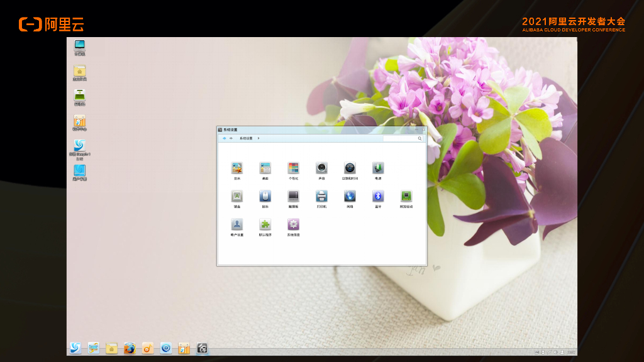Viewport: 644px width, 362px height.
Task: Open the Network (网络) settings
Action: pos(350,197)
